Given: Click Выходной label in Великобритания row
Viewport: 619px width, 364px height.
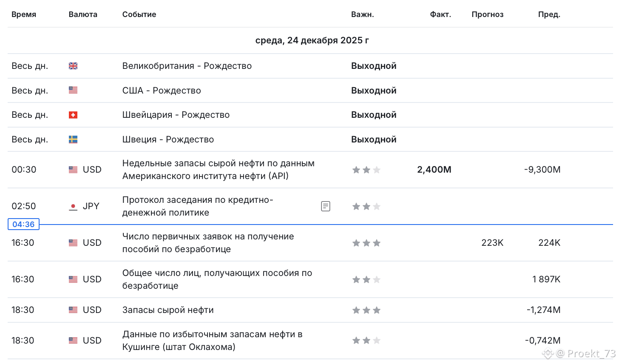Looking at the screenshot, I should point(374,66).
